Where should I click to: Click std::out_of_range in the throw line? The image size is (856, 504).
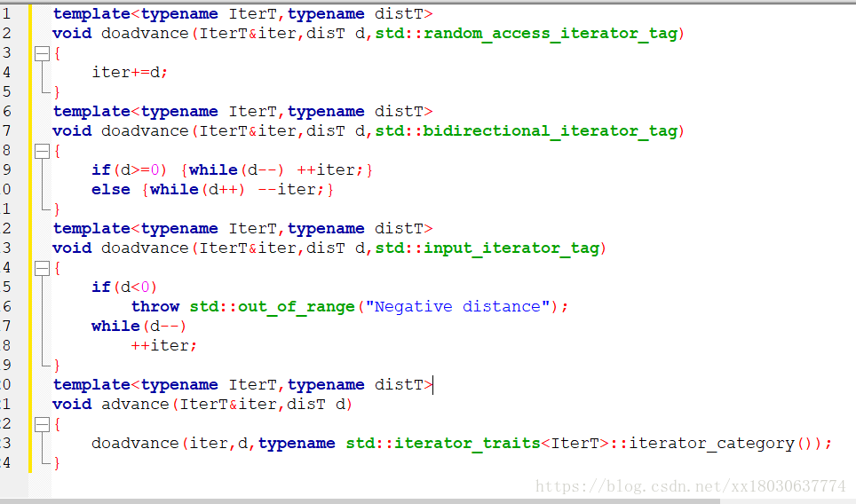[x=273, y=307]
